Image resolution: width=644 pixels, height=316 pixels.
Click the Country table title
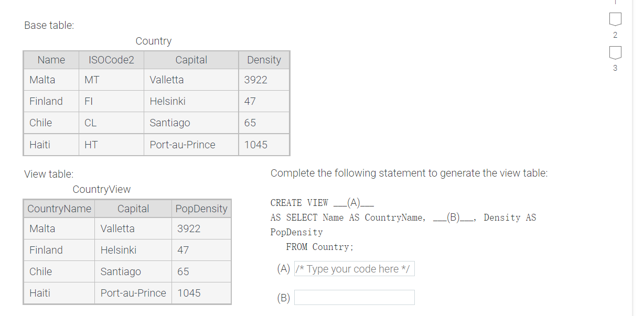point(154,41)
